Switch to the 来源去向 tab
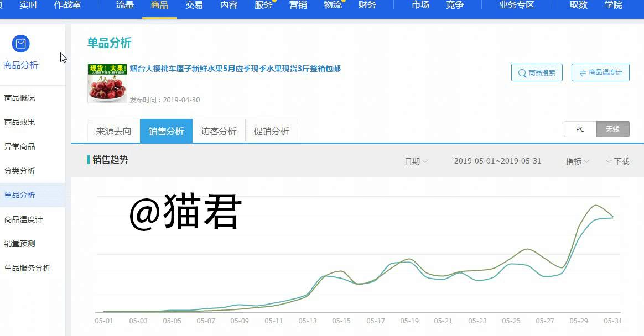644x336 pixels. (x=113, y=131)
